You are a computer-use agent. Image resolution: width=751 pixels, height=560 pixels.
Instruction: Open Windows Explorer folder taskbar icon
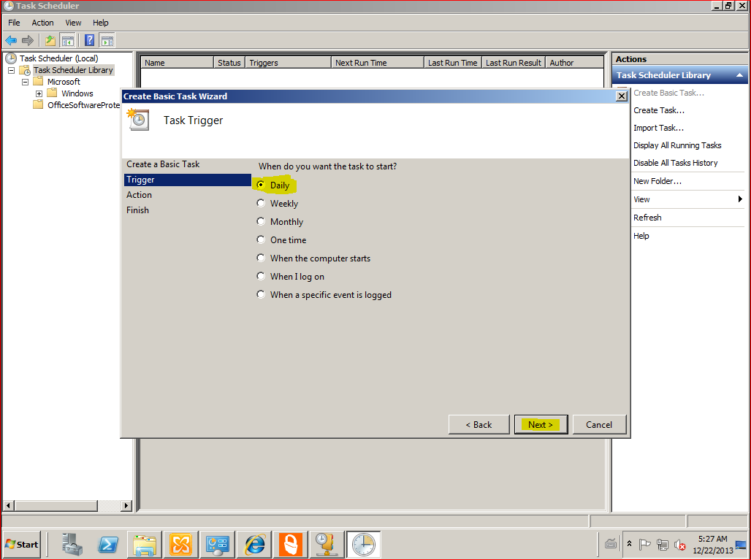[145, 545]
